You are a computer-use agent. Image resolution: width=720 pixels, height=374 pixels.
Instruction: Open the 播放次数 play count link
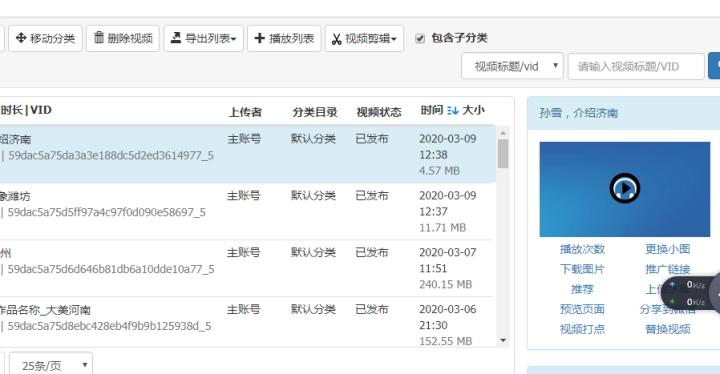click(582, 249)
